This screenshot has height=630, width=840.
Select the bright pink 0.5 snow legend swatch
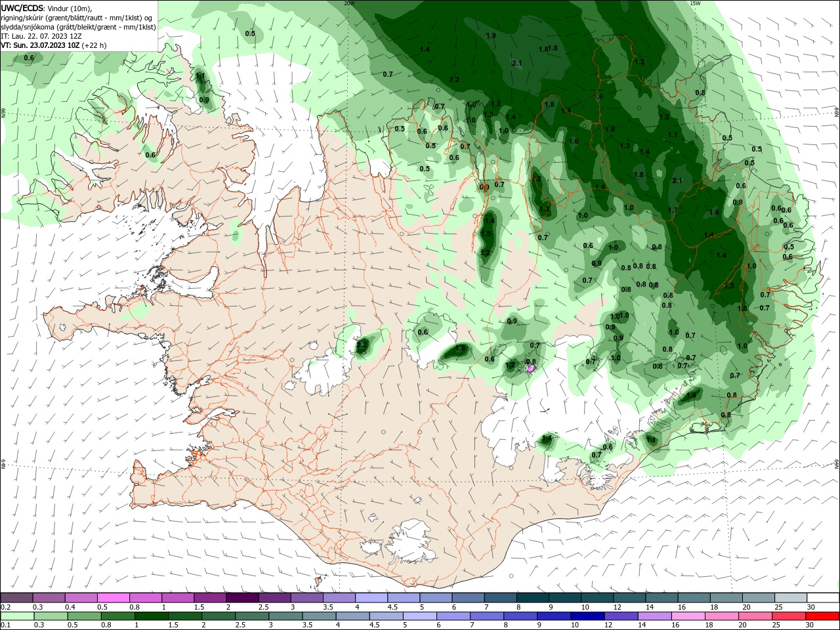[114, 598]
